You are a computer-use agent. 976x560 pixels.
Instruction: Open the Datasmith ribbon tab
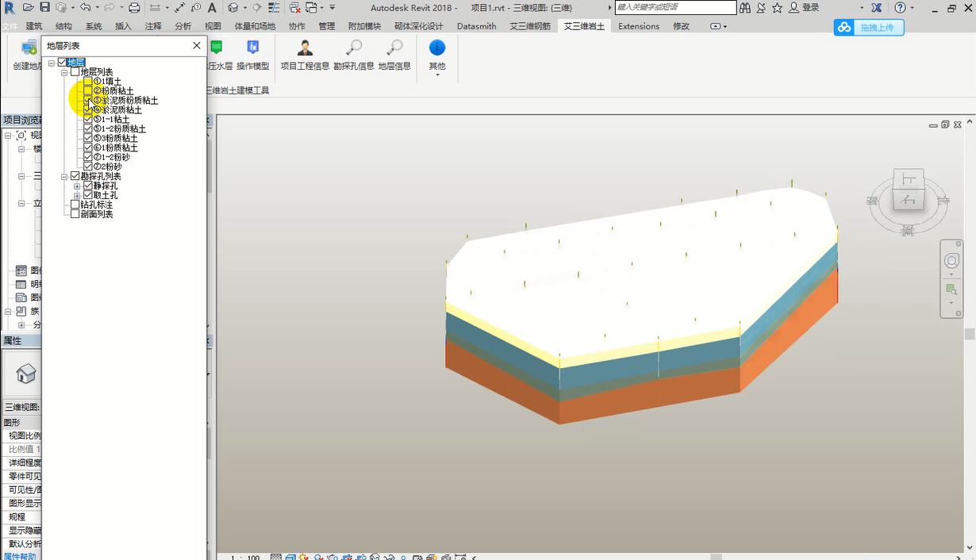pyautogui.click(x=477, y=26)
